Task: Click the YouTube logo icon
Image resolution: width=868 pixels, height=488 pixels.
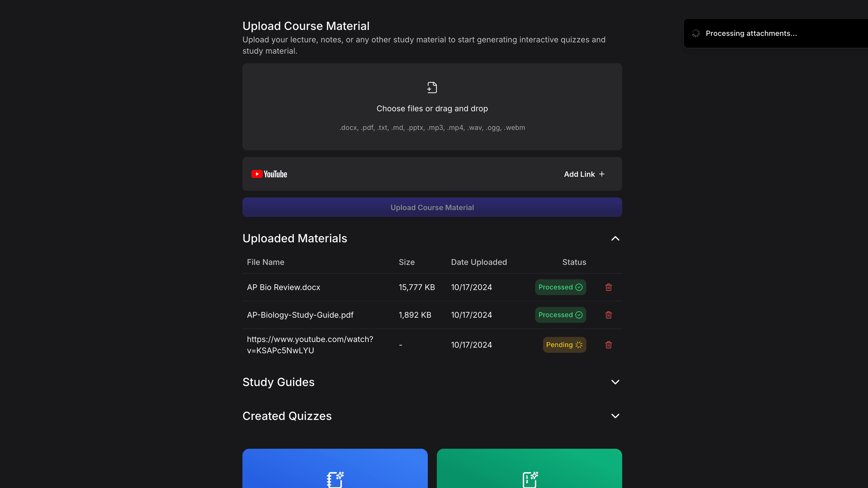Action: (x=269, y=174)
